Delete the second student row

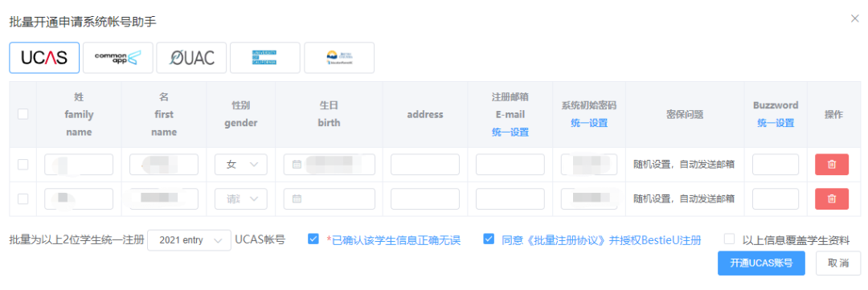tap(832, 198)
